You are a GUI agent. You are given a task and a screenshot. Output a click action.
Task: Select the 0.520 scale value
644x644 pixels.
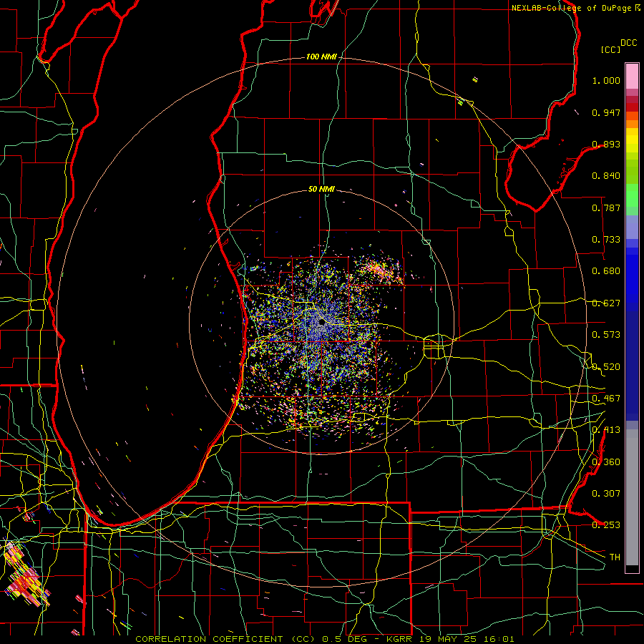606,367
